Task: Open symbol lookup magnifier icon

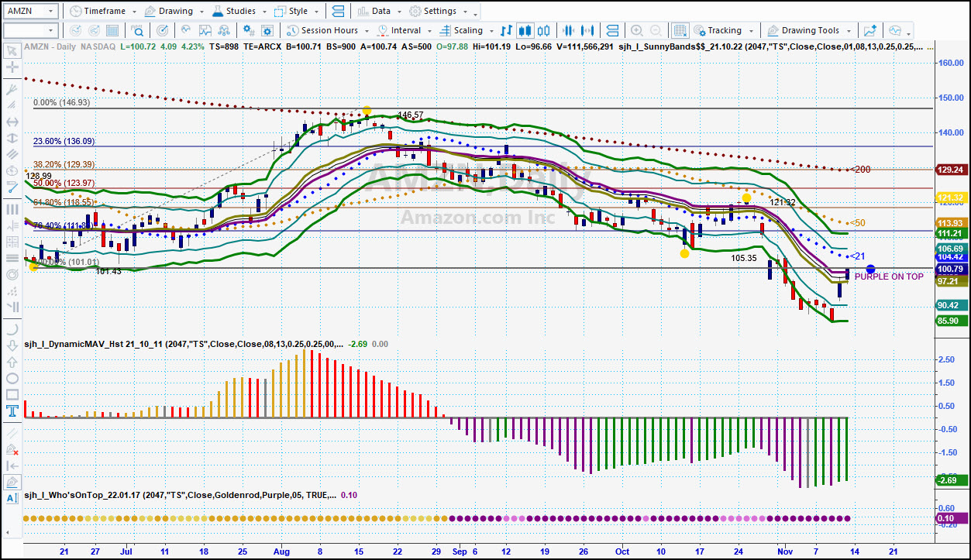Action: (x=138, y=31)
